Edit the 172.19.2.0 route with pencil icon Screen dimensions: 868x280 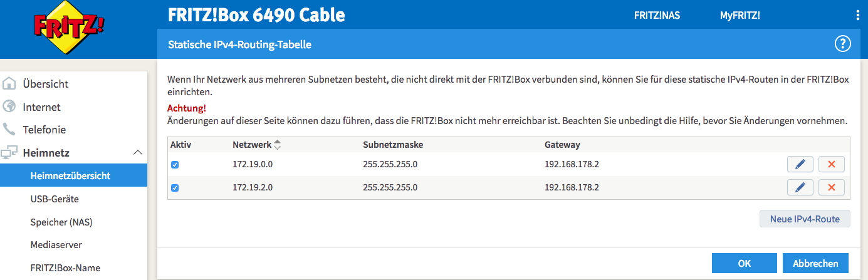click(x=800, y=187)
